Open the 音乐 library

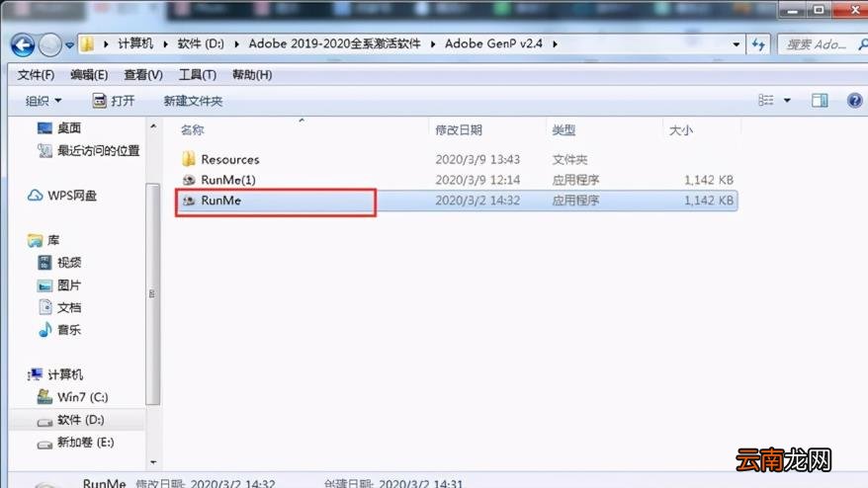pos(58,330)
